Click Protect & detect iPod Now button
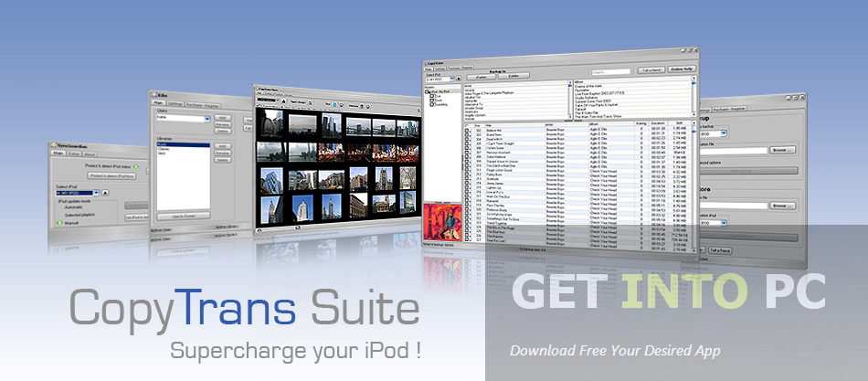The width and height of the screenshot is (868, 381). click(111, 175)
